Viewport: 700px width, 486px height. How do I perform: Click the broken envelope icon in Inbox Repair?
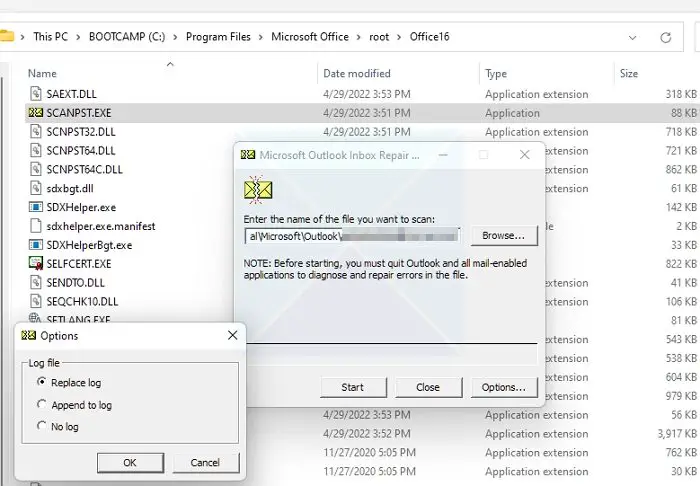click(258, 190)
